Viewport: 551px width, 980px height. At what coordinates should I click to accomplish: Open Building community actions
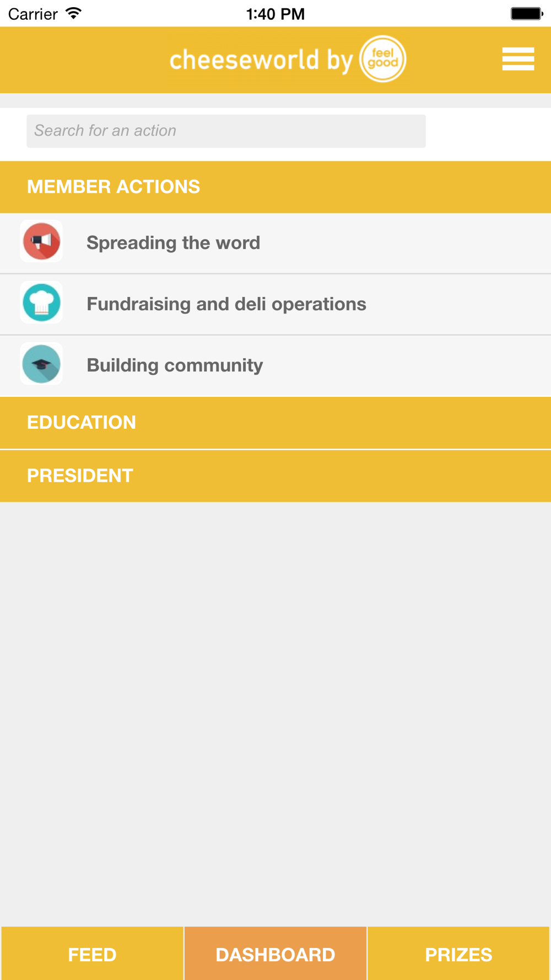pos(275,365)
